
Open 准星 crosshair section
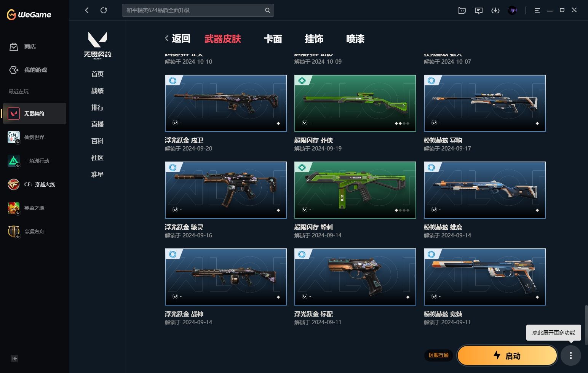point(97,174)
